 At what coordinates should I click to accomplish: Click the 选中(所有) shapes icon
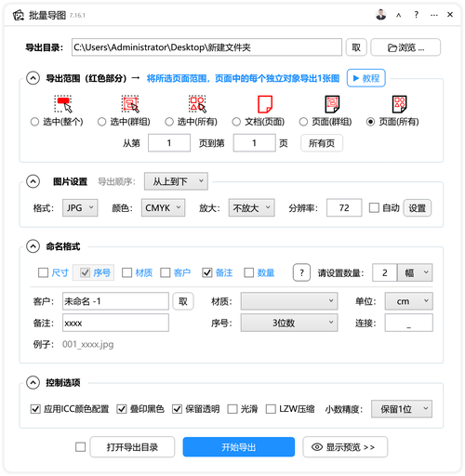[197, 104]
